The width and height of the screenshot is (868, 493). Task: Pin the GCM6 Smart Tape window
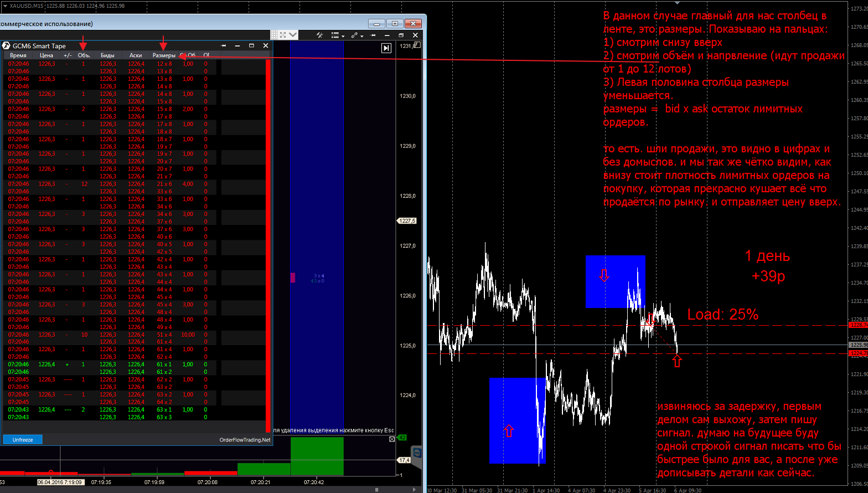tap(224, 45)
